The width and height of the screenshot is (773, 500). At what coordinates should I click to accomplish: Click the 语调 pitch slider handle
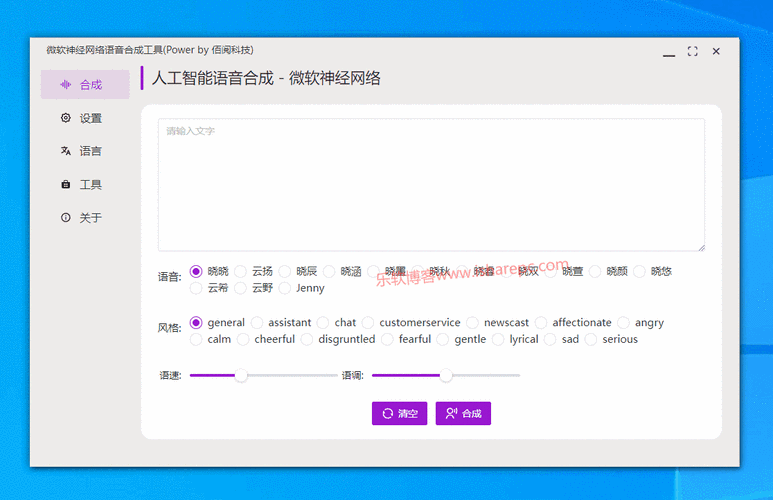(x=446, y=376)
